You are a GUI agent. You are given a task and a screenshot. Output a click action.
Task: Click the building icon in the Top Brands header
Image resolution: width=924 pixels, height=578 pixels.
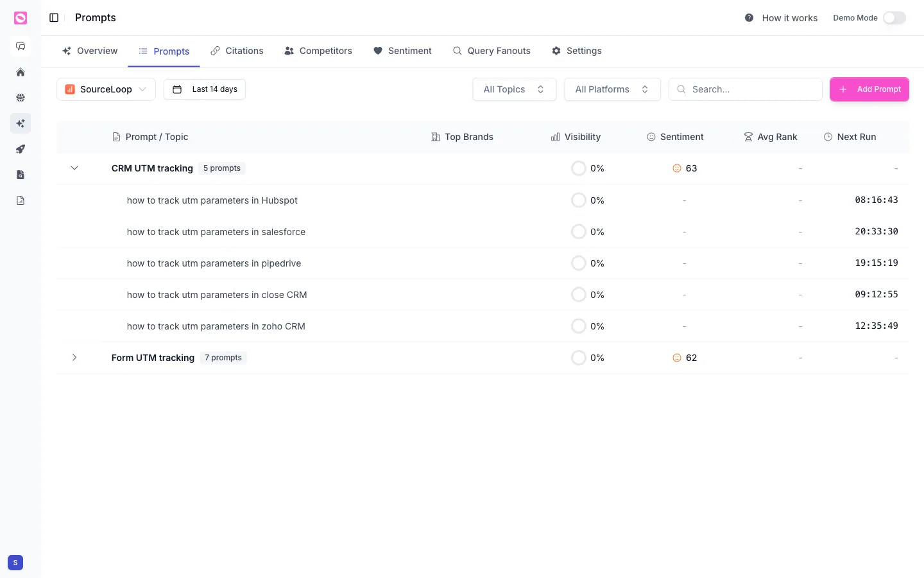[x=436, y=137]
